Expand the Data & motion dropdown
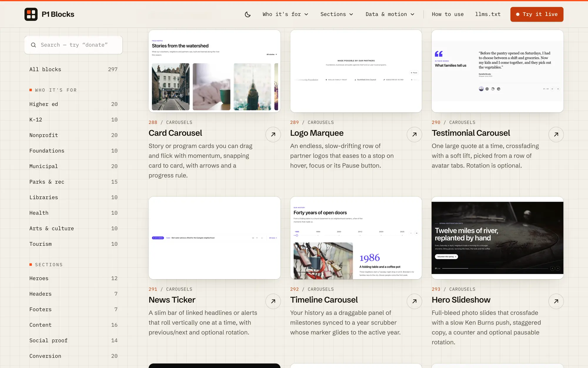This screenshot has height=368, width=588. coord(390,14)
